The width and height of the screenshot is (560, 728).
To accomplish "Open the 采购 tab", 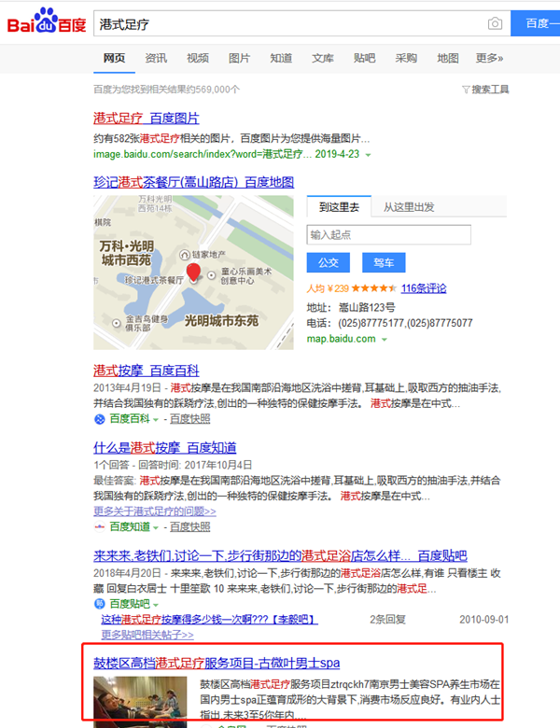I will pyautogui.click(x=406, y=58).
